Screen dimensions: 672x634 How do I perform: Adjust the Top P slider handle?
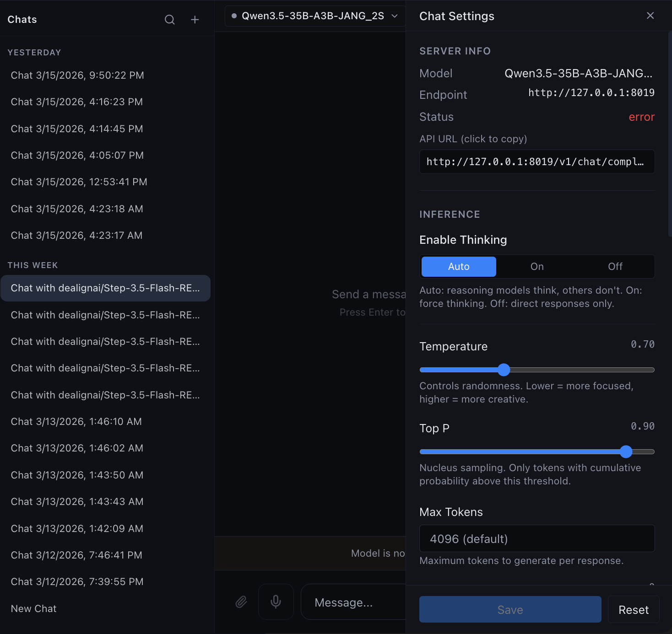626,451
